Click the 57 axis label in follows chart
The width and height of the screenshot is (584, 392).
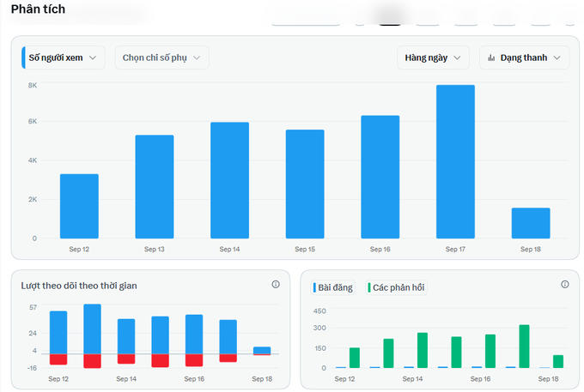(33, 307)
